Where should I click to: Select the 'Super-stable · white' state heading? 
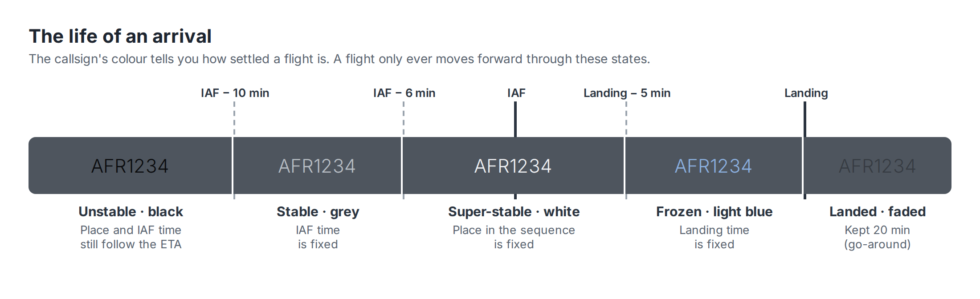coord(514,212)
